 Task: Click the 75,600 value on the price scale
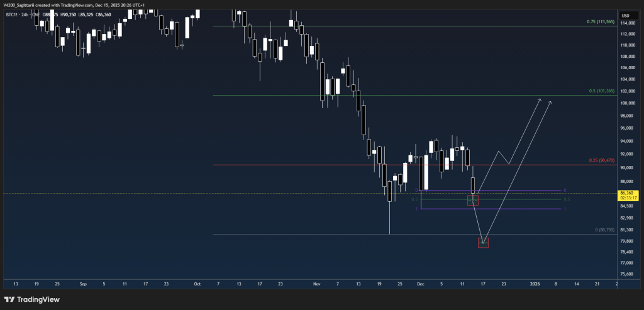628,274
